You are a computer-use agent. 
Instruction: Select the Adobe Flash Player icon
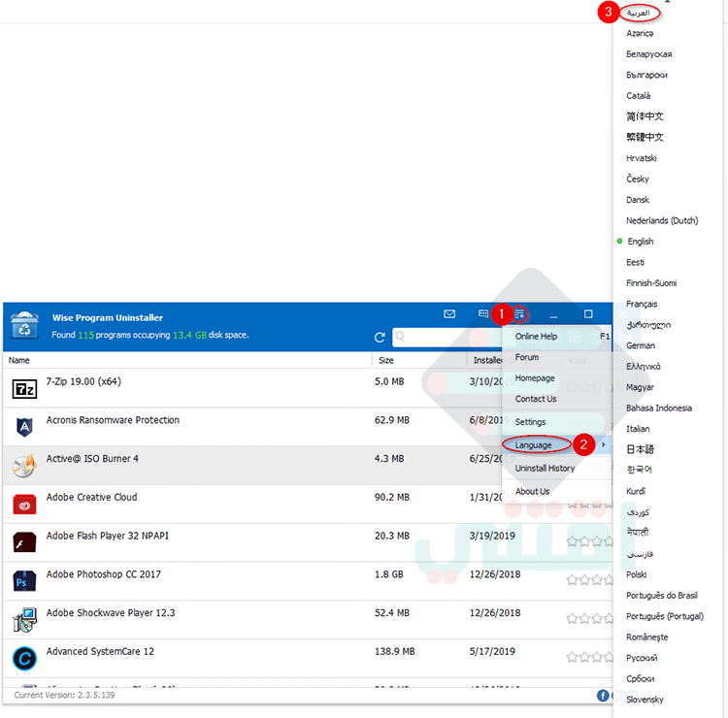(24, 542)
